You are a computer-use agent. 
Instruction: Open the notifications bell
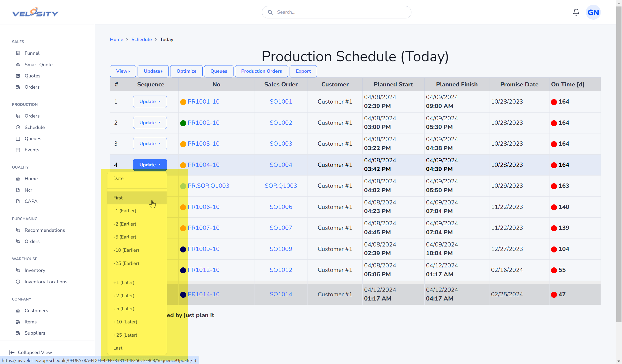[x=576, y=12]
